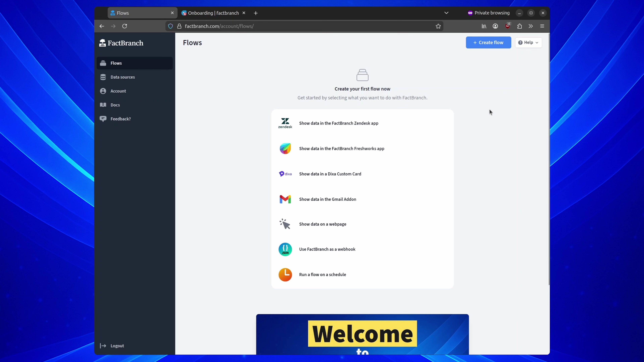Open the browser extensions puzzle icon
Viewport: 644px width, 362px height.
coord(519,26)
